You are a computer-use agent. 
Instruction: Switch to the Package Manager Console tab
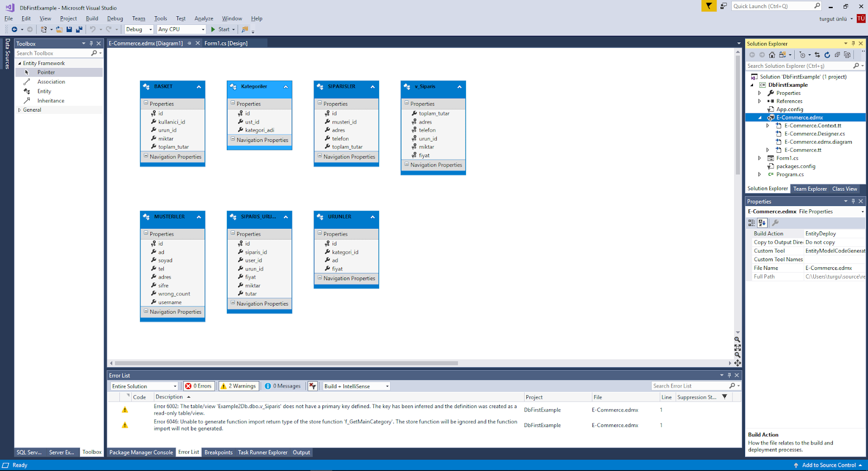(141, 453)
